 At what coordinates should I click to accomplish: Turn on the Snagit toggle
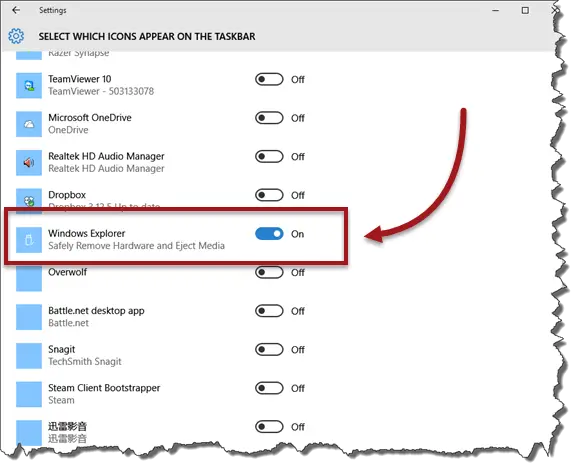pos(269,350)
